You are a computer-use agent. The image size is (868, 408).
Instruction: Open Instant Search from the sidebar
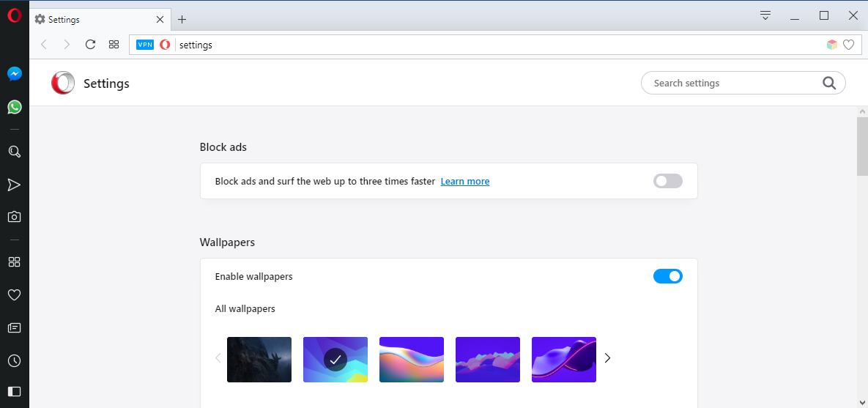(15, 152)
